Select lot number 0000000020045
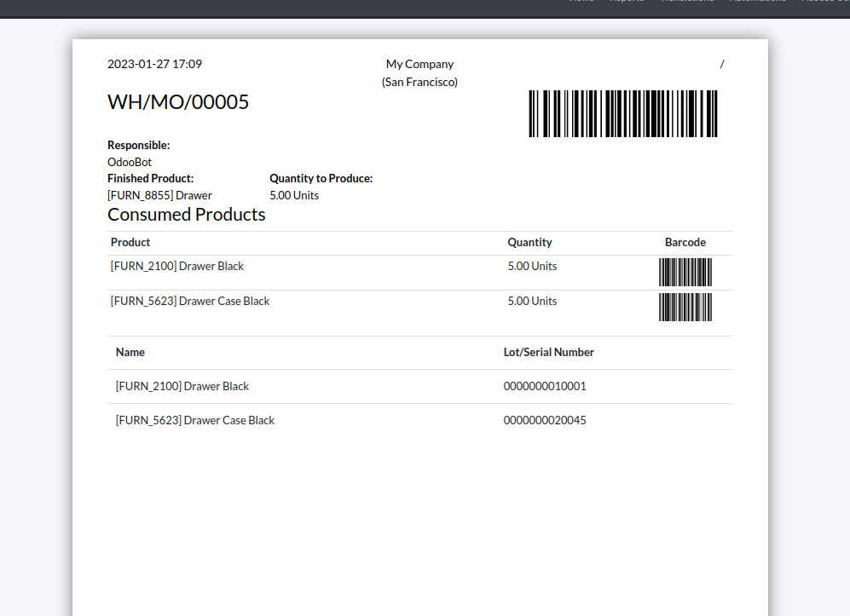This screenshot has width=850, height=616. (545, 420)
